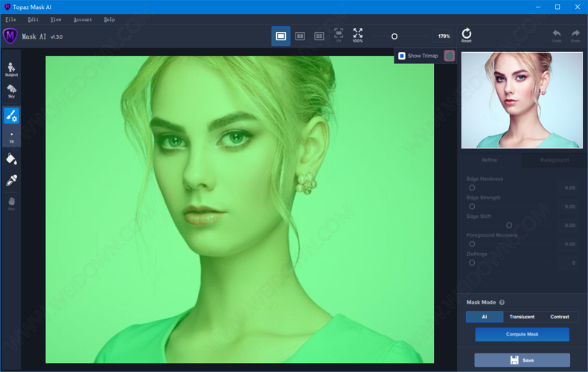The width and height of the screenshot is (588, 372).
Task: Open the Mask Mode help icon
Action: 502,302
